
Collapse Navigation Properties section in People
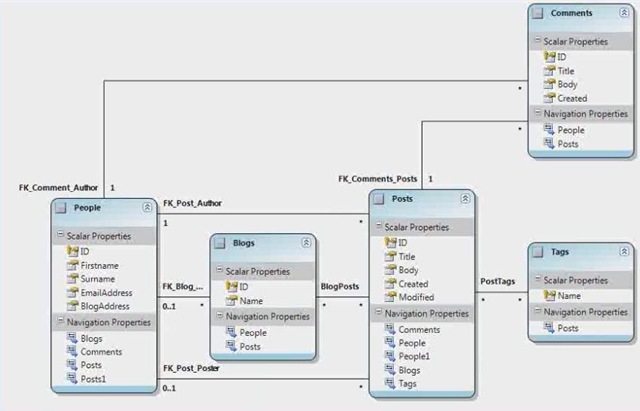60,321
